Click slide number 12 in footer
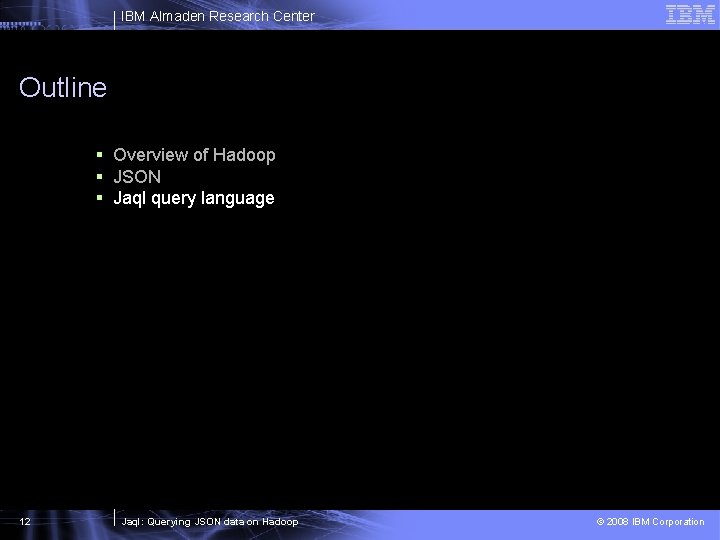 point(25,521)
